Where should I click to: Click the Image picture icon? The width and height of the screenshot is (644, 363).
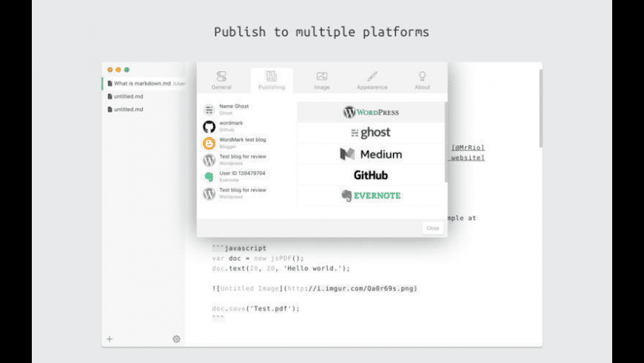coord(322,76)
